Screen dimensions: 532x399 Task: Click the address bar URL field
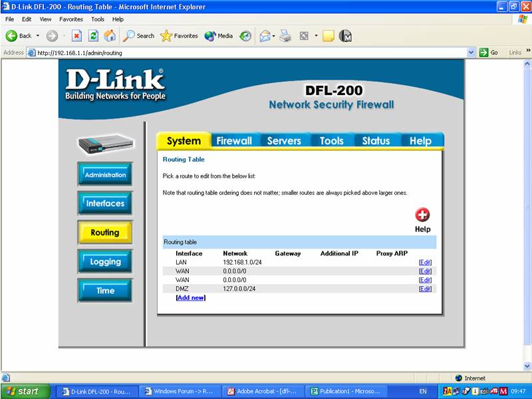[x=251, y=53]
